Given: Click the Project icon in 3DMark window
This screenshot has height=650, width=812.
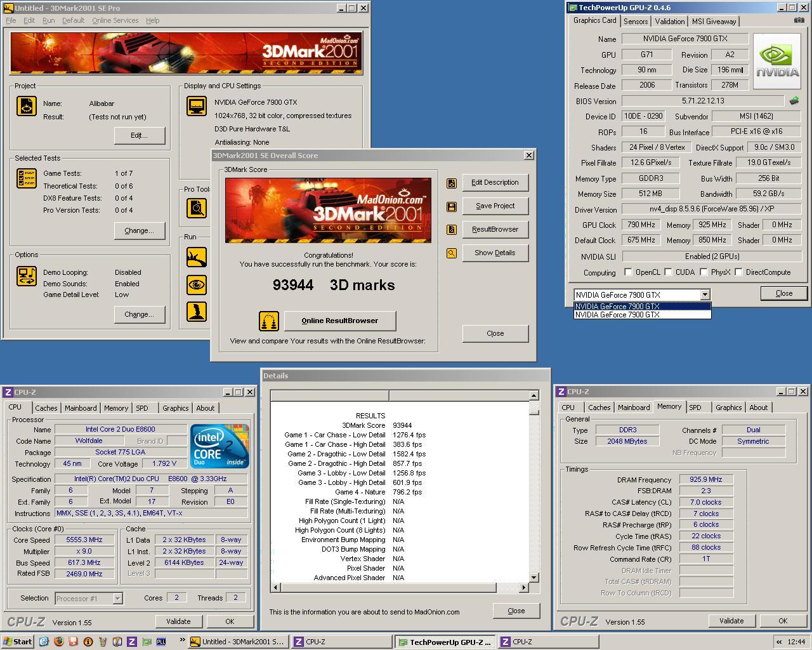Looking at the screenshot, I should [26, 106].
